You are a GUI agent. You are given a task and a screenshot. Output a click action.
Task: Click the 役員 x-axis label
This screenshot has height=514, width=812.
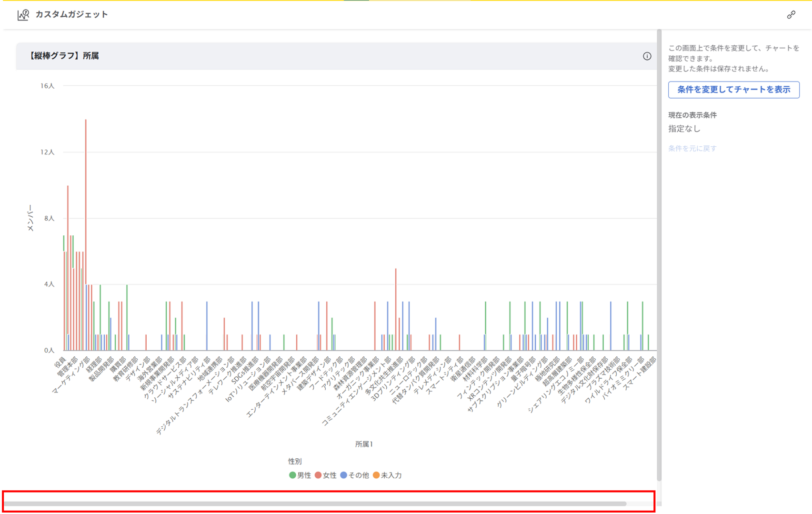point(60,363)
